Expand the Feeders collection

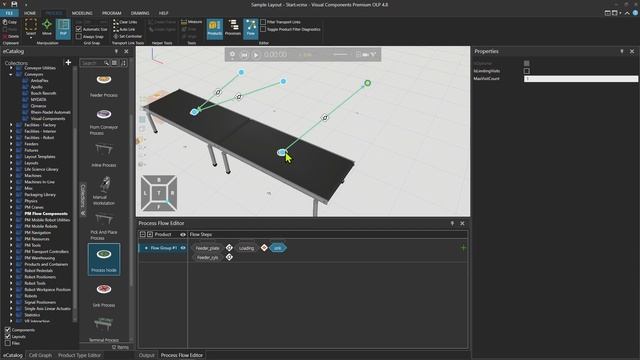coord(11,144)
